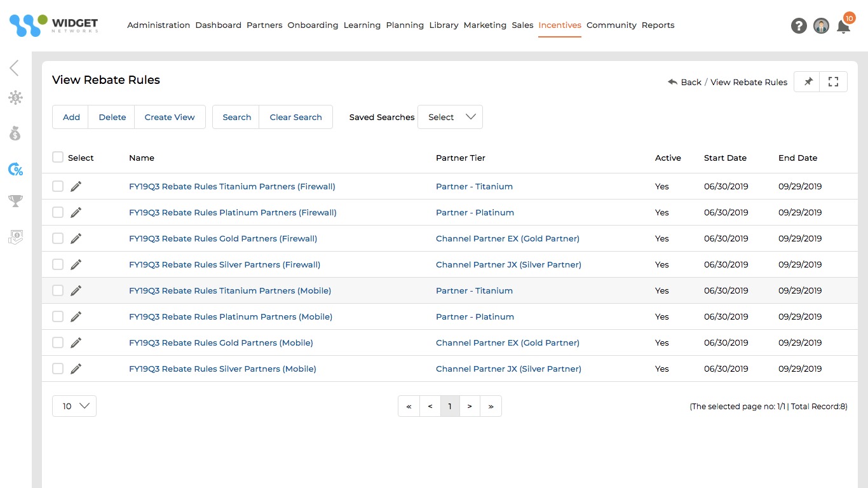
Task: Edit Platinum Partners (Mobile) rule via pencil
Action: pyautogui.click(x=76, y=316)
